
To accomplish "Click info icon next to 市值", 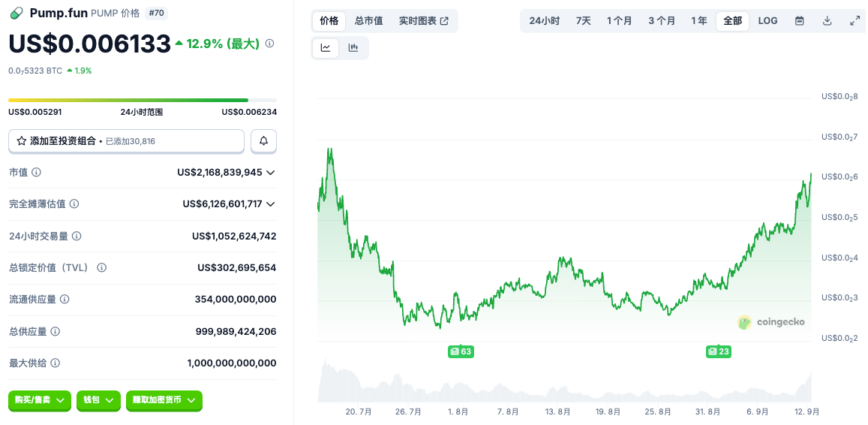I will coord(37,173).
